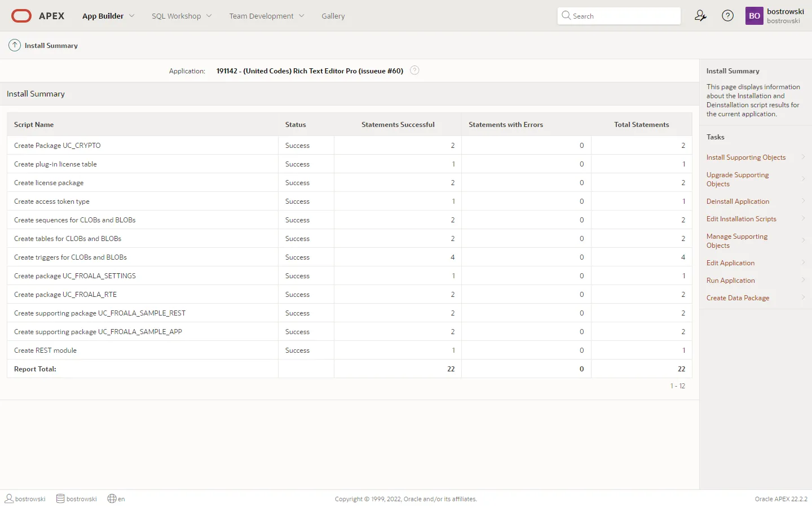Open the Help question-mark icon
Image resolution: width=812 pixels, height=508 pixels.
pos(728,16)
